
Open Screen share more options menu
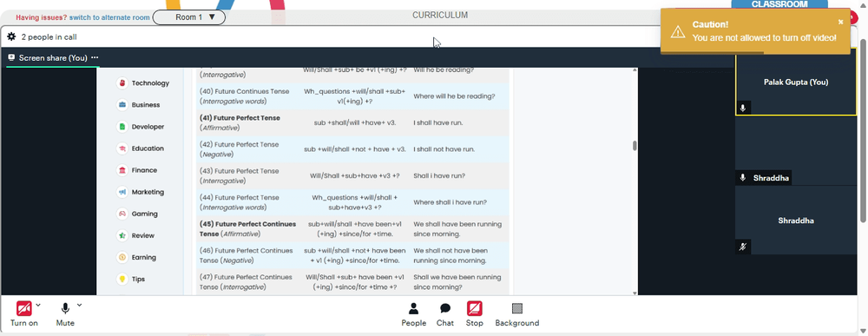pyautogui.click(x=95, y=57)
